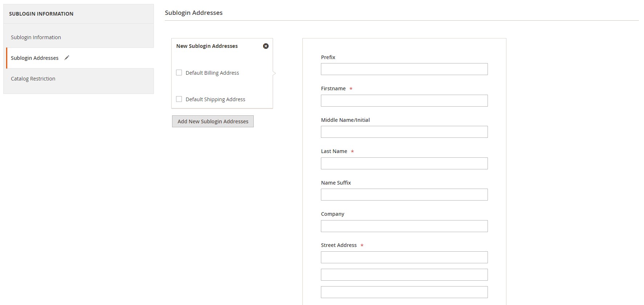Click the Last Name field label
This screenshot has width=644, height=305.
tap(334, 151)
